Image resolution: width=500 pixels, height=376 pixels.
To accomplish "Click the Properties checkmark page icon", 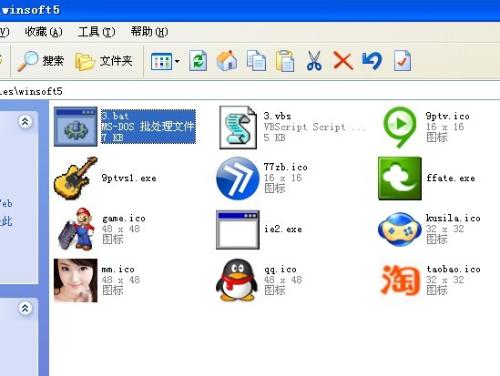I will 402,61.
